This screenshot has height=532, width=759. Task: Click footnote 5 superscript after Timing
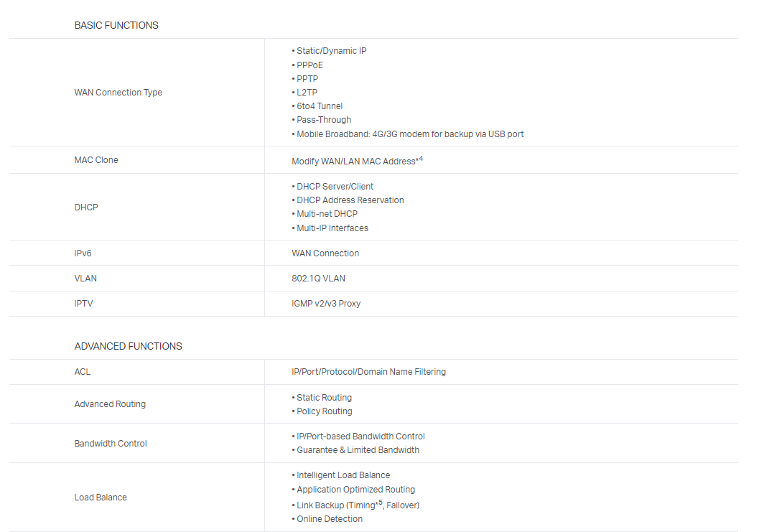[380, 503]
